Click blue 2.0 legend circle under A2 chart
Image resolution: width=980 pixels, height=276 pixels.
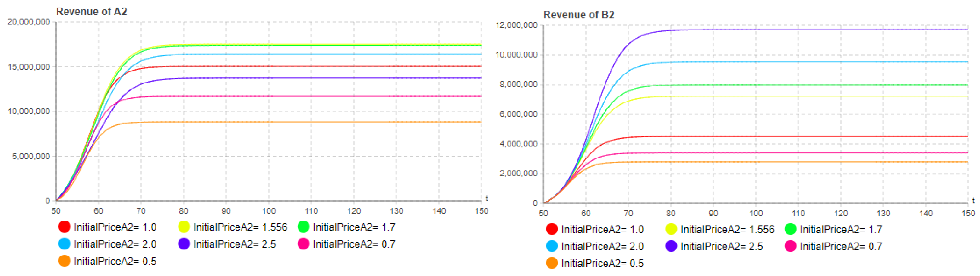point(64,244)
